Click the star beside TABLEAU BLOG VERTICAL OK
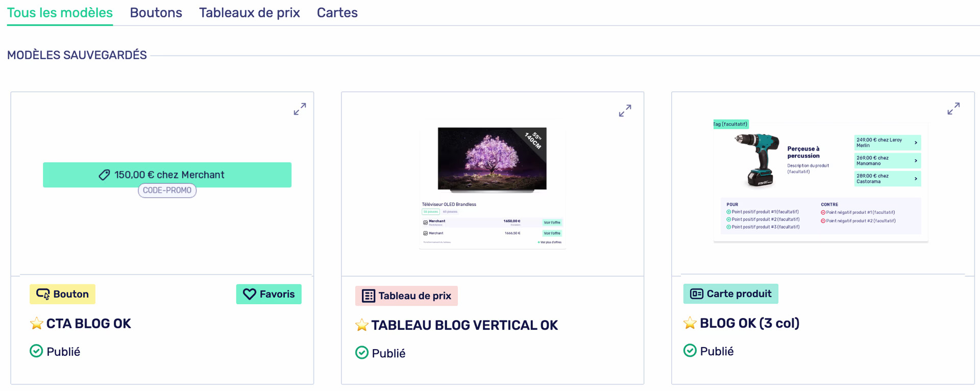980x391 pixels. [x=361, y=325]
